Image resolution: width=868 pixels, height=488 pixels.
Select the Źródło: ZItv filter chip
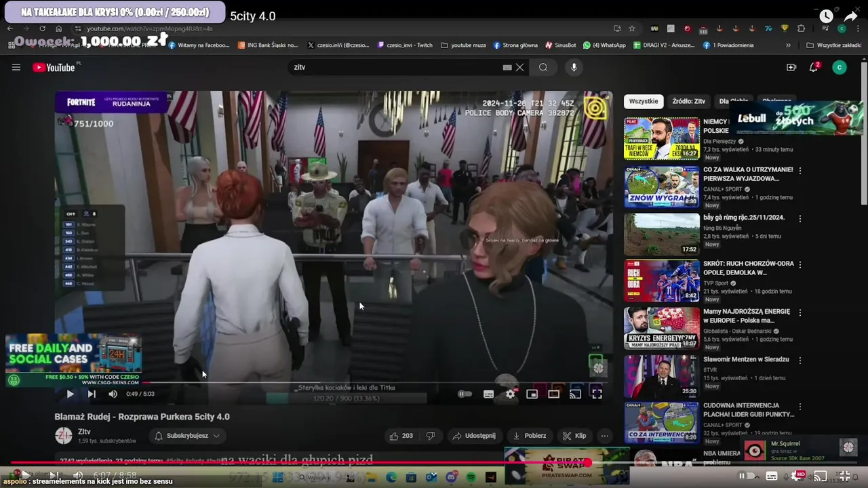click(x=688, y=101)
